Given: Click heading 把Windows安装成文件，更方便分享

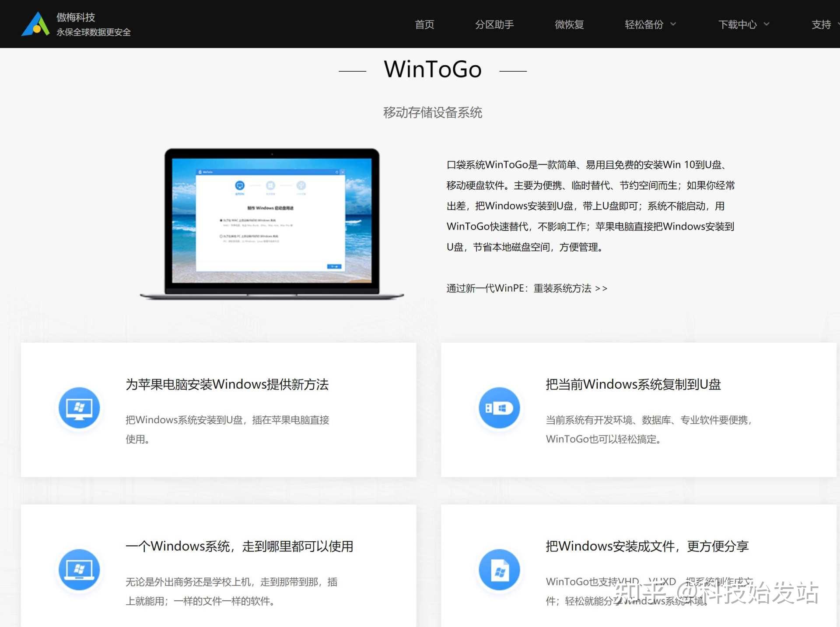Looking at the screenshot, I should click(647, 546).
